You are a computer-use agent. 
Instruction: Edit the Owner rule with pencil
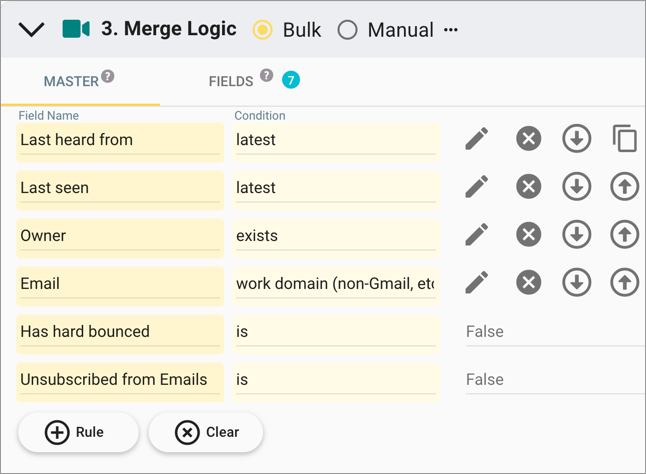[477, 234]
